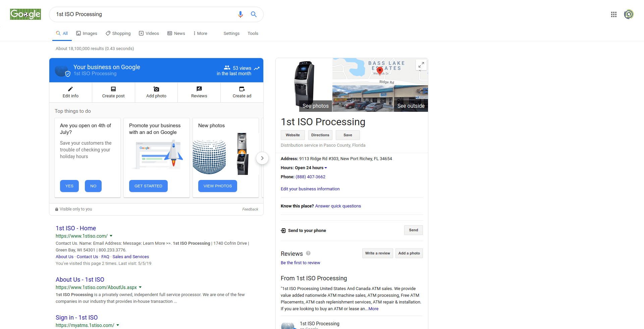This screenshot has width=644, height=329.
Task: Open the Sign in - 1st ISO result
Action: click(x=76, y=318)
